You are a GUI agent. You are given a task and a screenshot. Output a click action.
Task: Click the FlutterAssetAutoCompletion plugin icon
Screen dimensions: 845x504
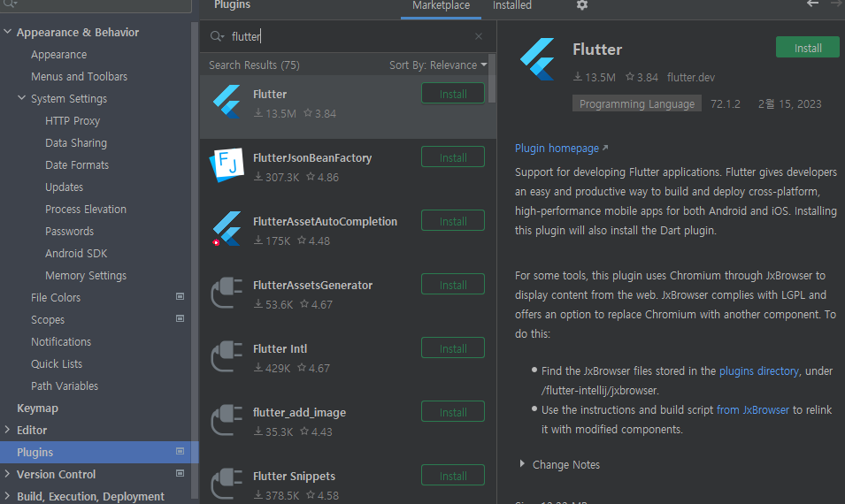(227, 228)
